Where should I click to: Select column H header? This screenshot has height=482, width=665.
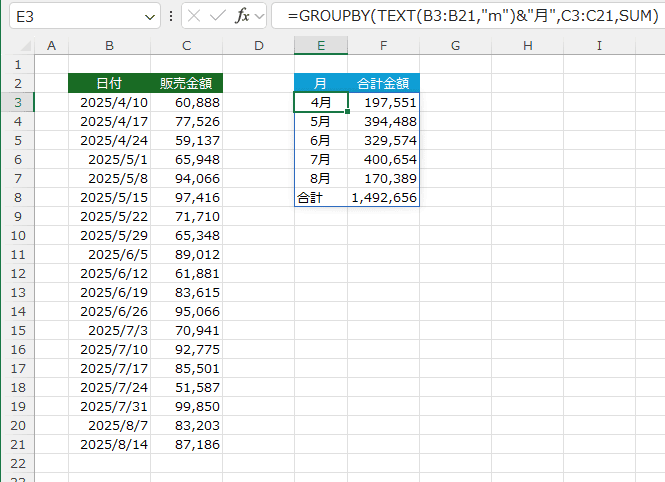(527, 46)
